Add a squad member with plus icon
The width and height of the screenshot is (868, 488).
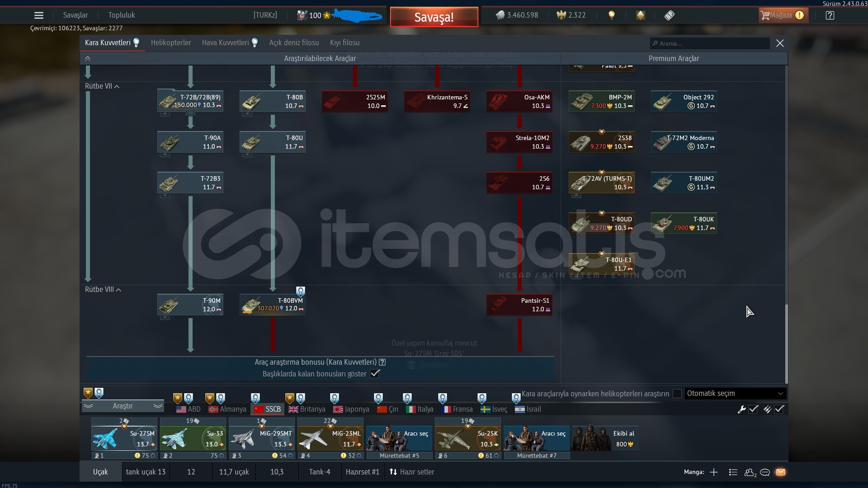coord(714,472)
